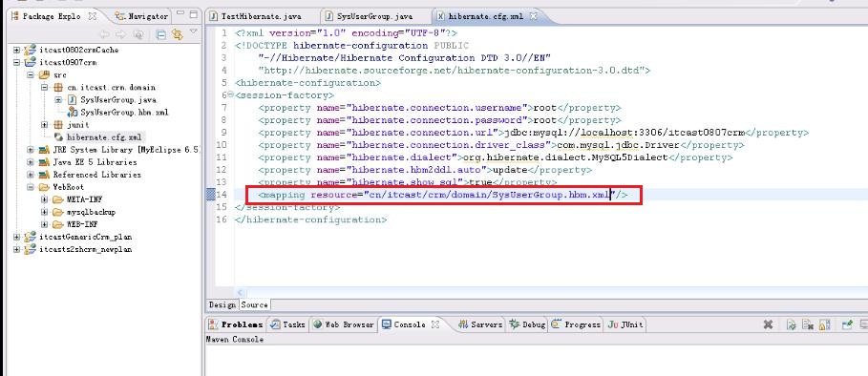Screen dimensions: 868x376
Task: Switch to the Navigator tab
Action: (x=141, y=16)
